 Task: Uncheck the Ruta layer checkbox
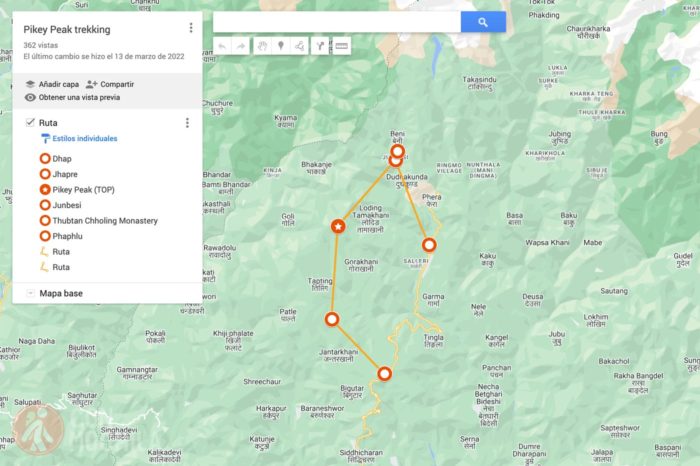[30, 122]
